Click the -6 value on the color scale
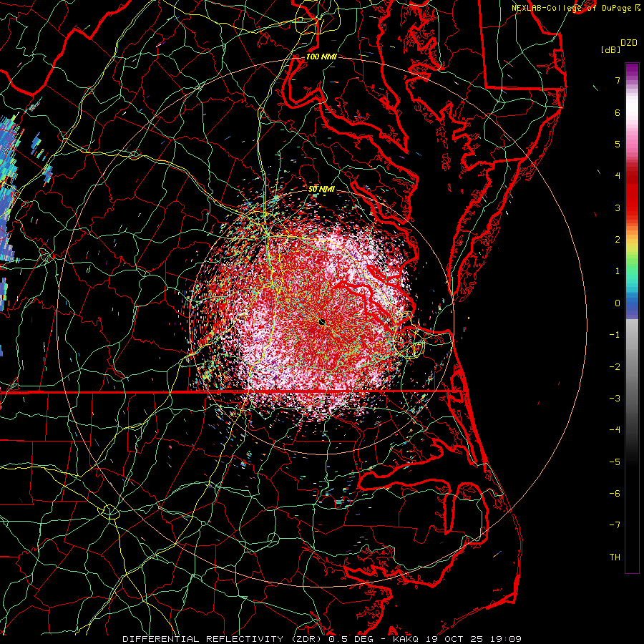 coord(615,494)
